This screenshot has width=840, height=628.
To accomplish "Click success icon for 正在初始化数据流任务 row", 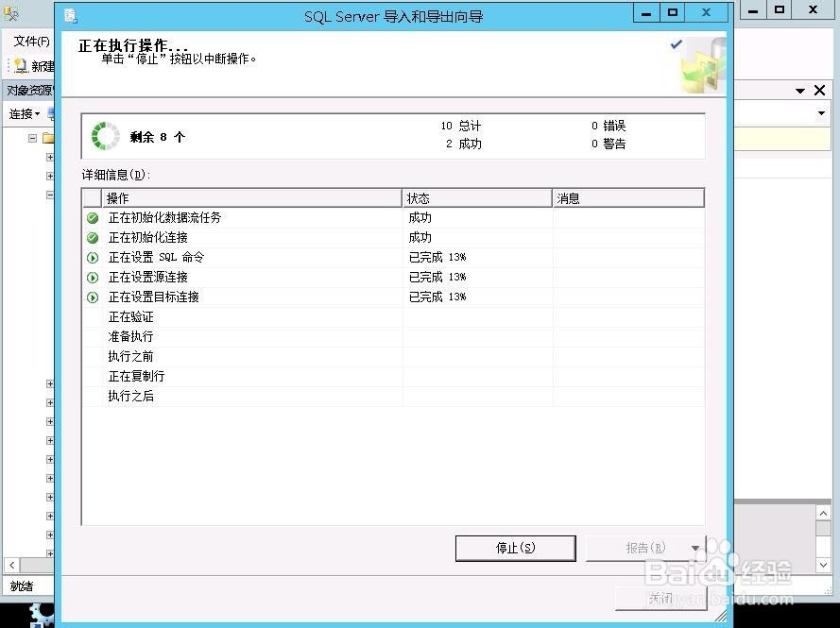I will pos(93,218).
